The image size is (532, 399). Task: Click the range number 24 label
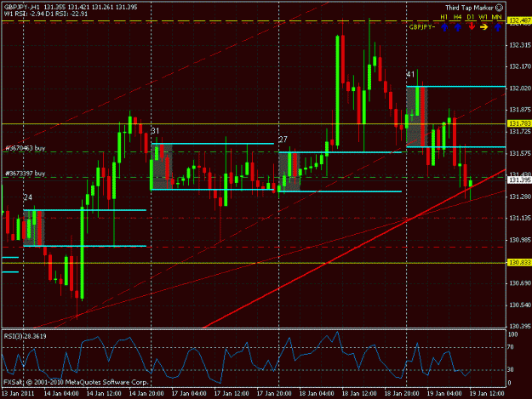(28, 197)
